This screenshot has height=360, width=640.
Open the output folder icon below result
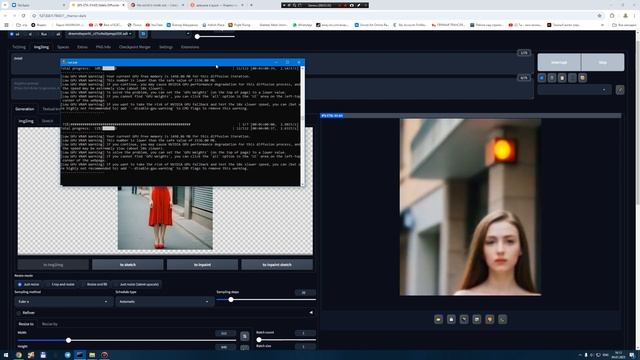tap(438, 319)
